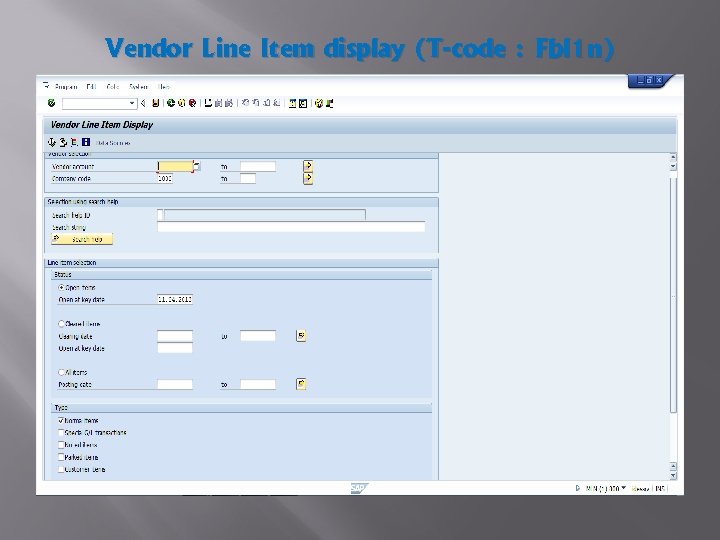Click the Vendor account 'to' field
Viewport: 720px width, 540px height.
[258, 166]
